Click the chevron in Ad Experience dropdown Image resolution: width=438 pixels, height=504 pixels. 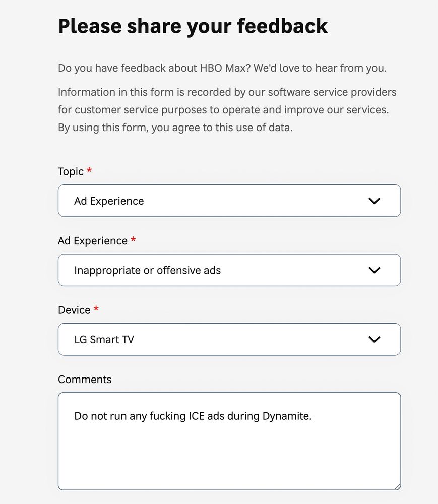[x=374, y=270]
